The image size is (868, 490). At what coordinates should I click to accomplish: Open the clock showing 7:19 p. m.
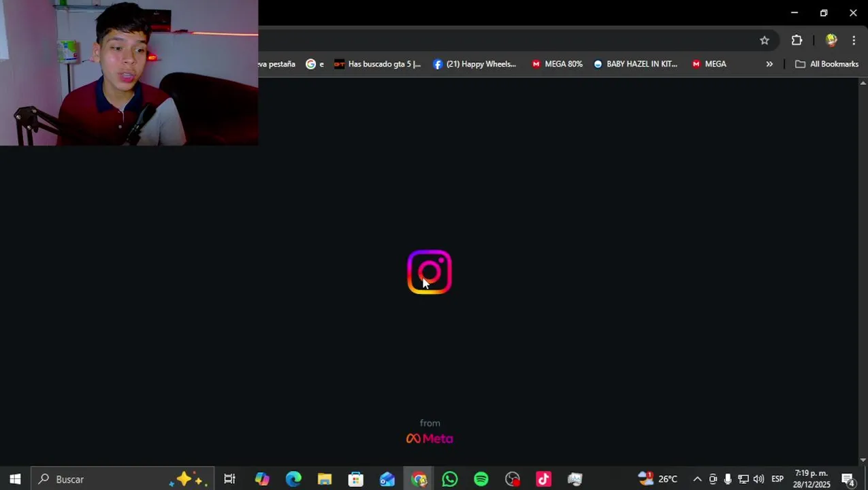[811, 479]
